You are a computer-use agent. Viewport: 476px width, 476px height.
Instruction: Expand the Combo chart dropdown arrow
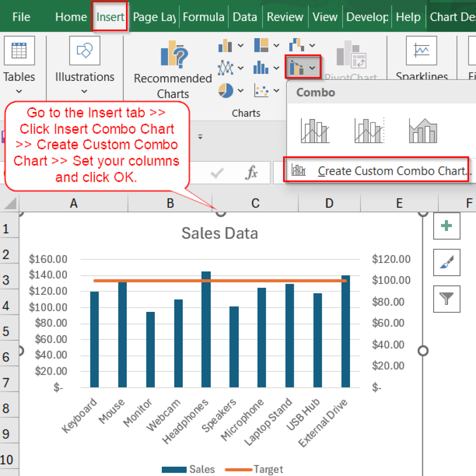click(x=312, y=68)
